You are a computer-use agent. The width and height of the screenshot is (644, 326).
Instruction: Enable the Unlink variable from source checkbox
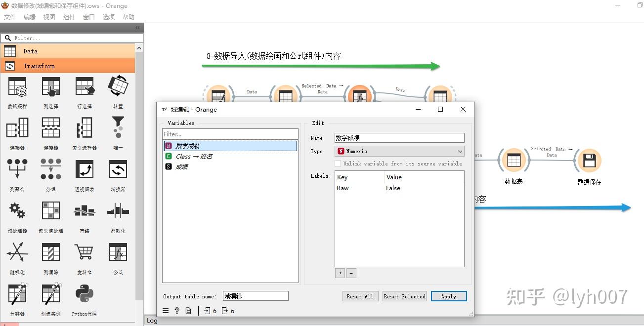(x=338, y=163)
